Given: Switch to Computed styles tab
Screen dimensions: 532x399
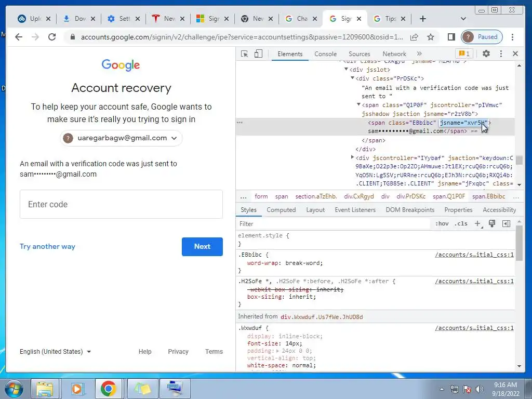Looking at the screenshot, I should (281, 210).
